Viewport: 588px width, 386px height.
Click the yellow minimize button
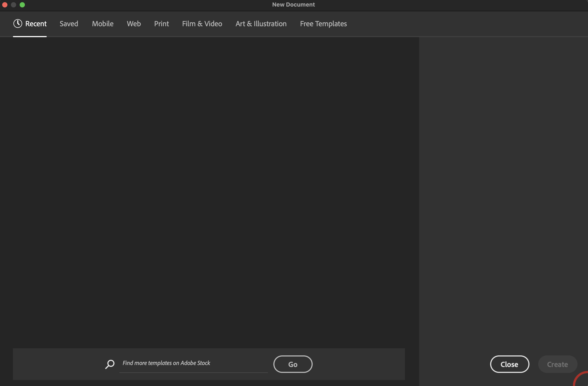pos(14,5)
